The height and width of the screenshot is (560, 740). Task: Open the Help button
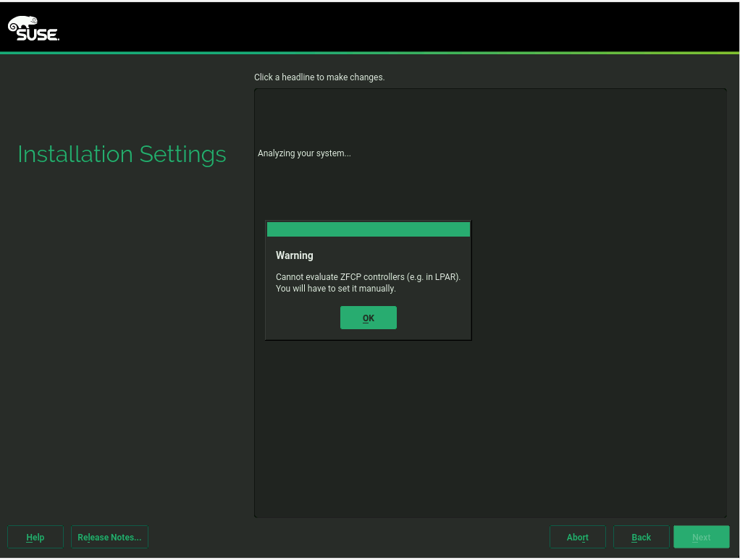pyautogui.click(x=35, y=537)
